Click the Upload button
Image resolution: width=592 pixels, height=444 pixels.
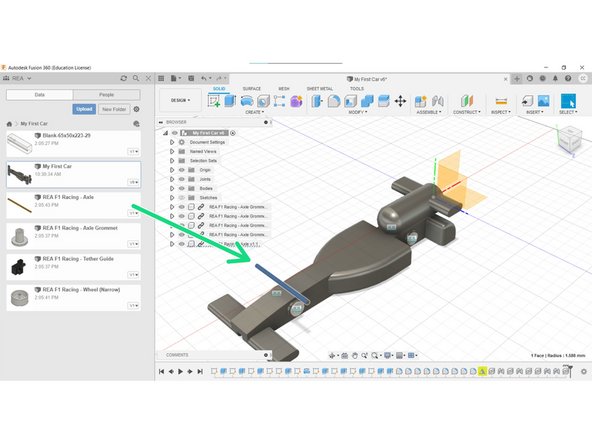(84, 109)
